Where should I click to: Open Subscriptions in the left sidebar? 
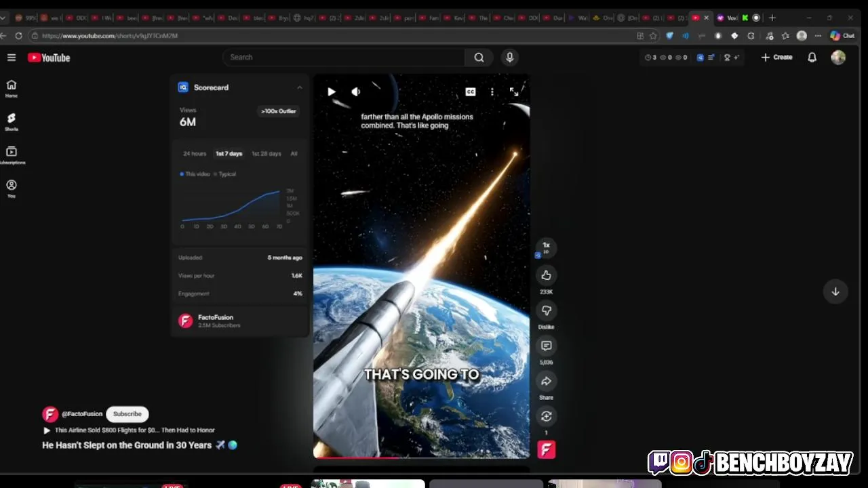pos(12,155)
